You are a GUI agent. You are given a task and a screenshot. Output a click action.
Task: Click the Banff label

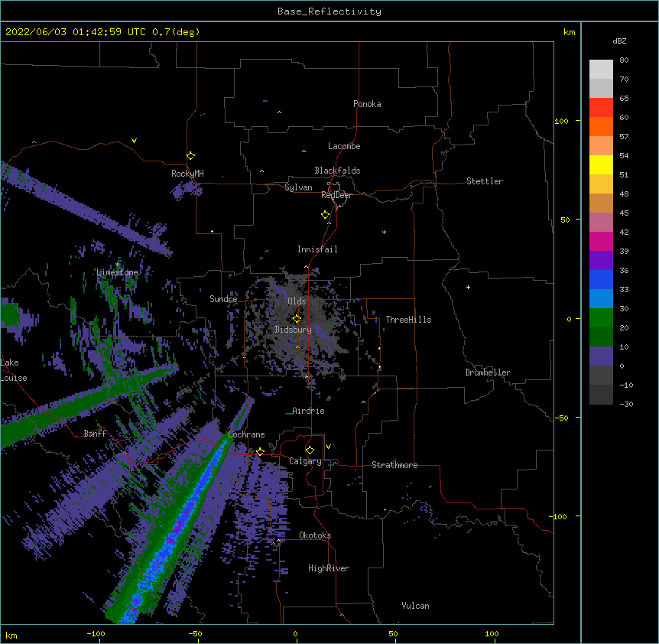pos(95,434)
